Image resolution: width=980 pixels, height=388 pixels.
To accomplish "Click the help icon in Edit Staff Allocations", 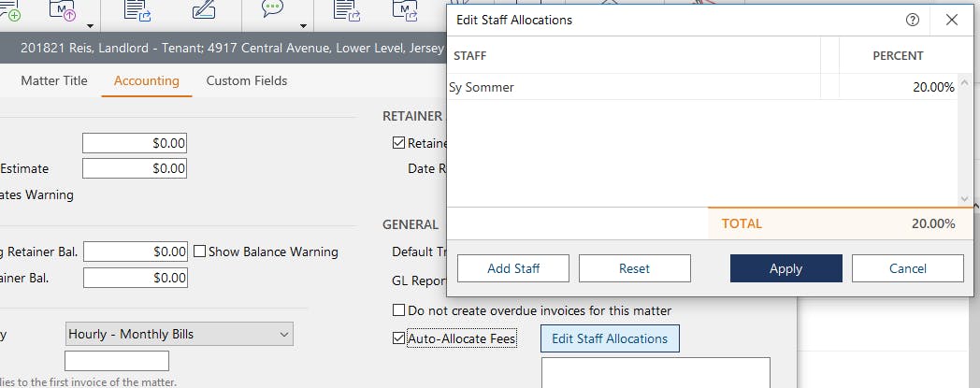I will 913,20.
